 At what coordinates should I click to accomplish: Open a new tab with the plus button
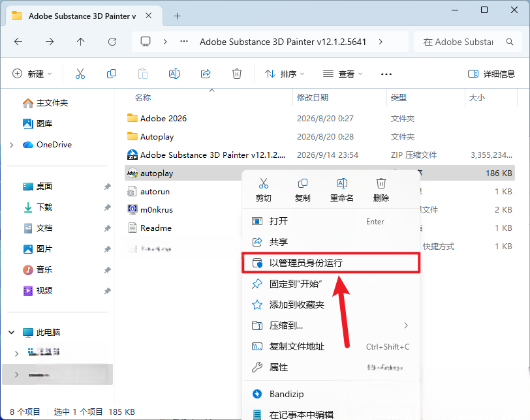177,16
